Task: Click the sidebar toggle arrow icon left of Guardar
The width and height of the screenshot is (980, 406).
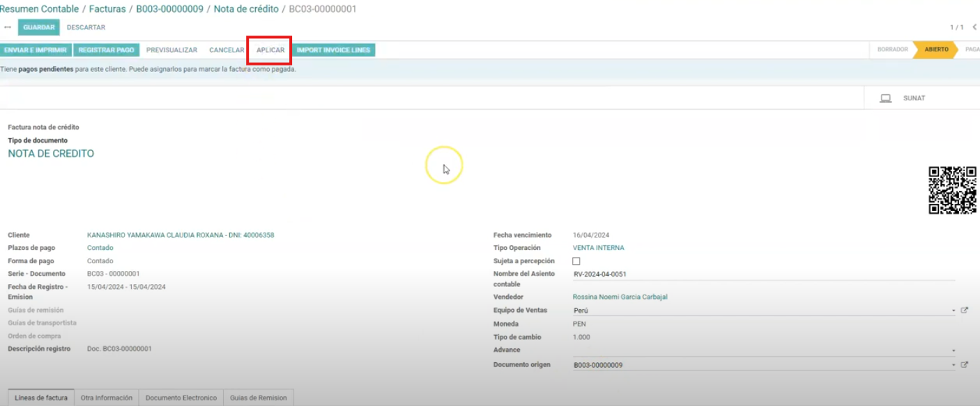Action: (8, 27)
